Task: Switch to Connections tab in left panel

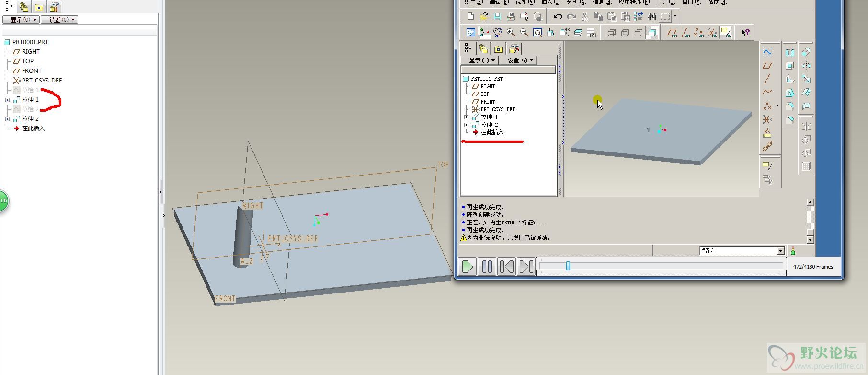Action: 55,7
